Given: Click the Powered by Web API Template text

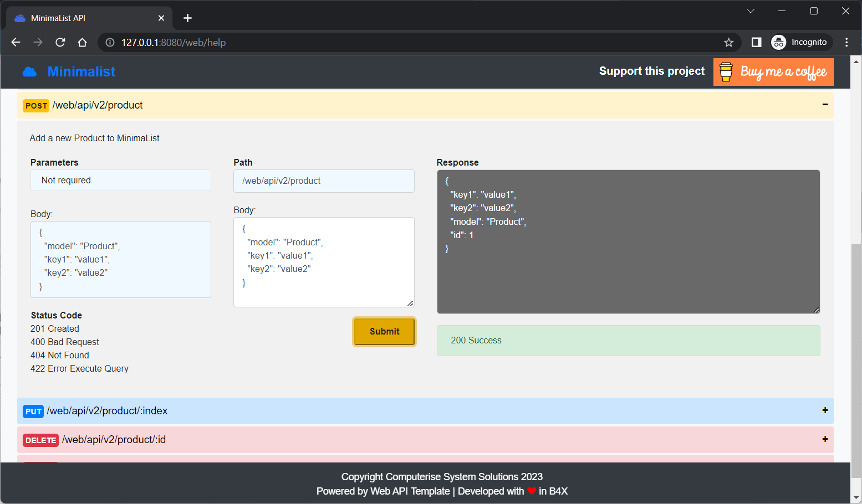Looking at the screenshot, I should pos(383,491).
